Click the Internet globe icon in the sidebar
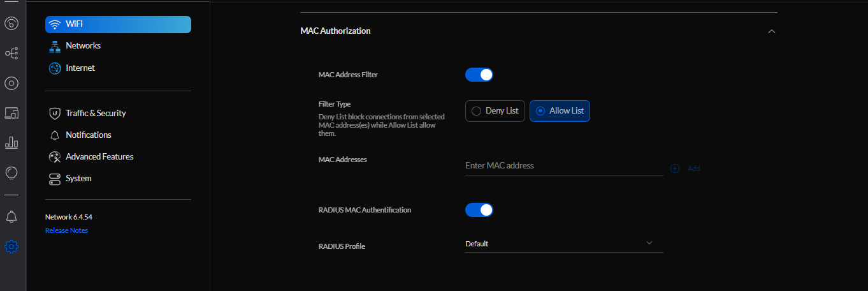Viewport: 868px width, 291px height. tap(55, 68)
